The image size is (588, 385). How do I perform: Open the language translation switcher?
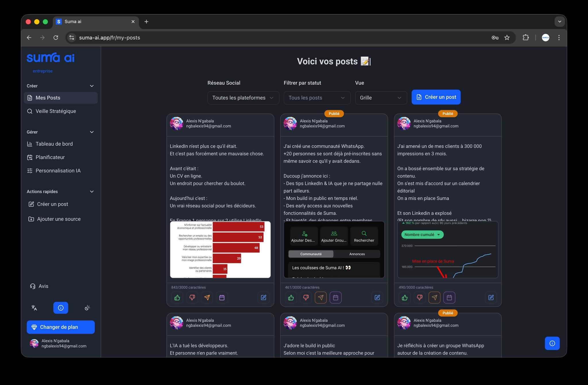(x=34, y=308)
